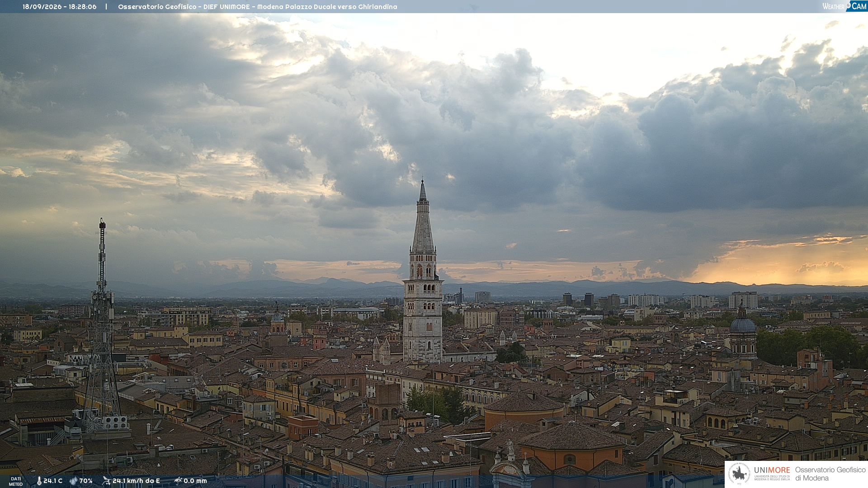Select the 70% humidity value
The image size is (868, 488).
(86, 481)
